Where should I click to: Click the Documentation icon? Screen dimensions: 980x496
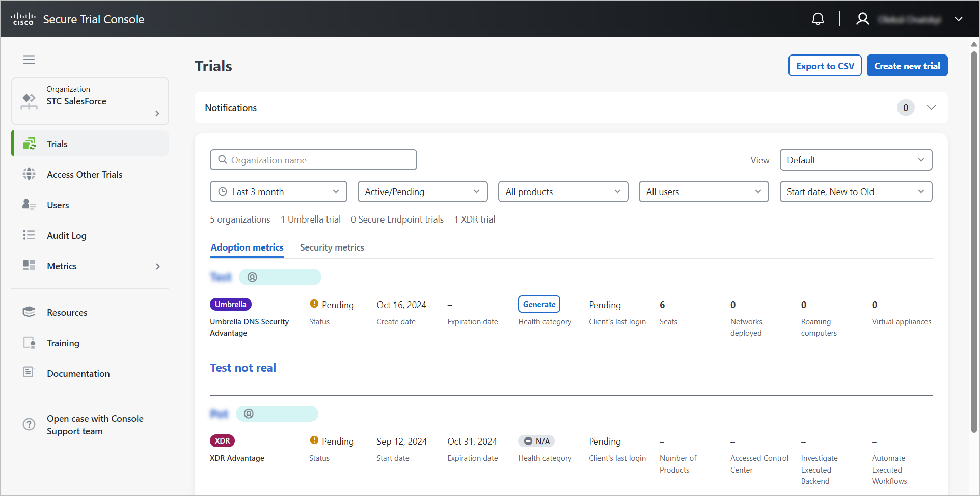point(29,372)
